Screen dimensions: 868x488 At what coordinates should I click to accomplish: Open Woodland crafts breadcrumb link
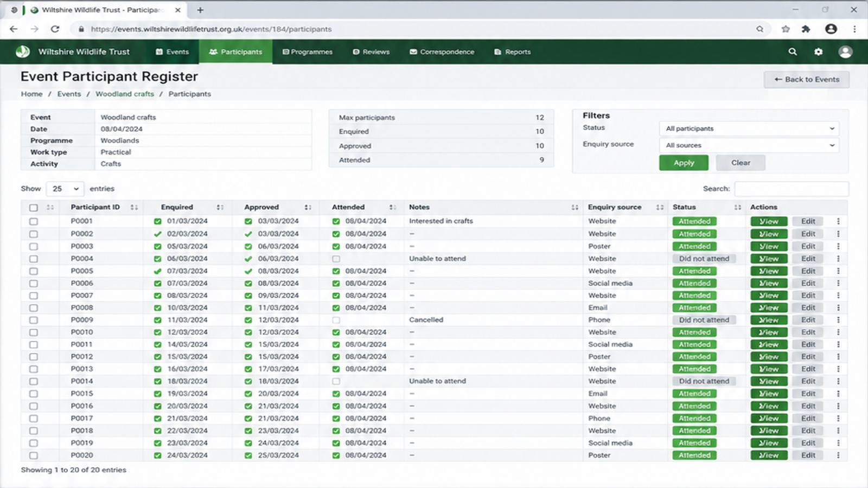125,94
